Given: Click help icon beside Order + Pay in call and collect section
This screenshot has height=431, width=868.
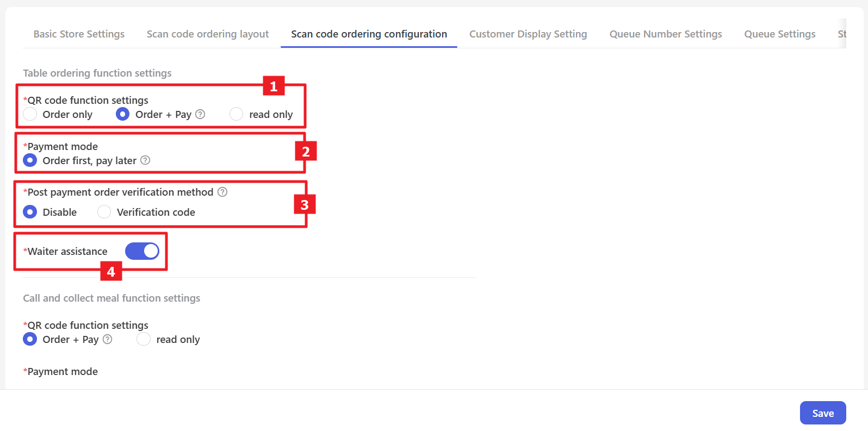Looking at the screenshot, I should tap(108, 339).
